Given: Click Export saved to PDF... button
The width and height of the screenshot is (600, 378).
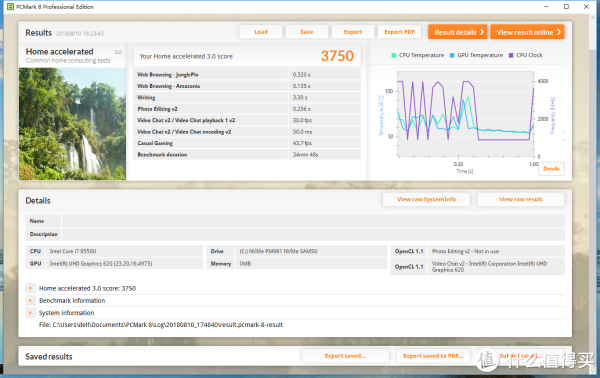Looking at the screenshot, I should 433,356.
